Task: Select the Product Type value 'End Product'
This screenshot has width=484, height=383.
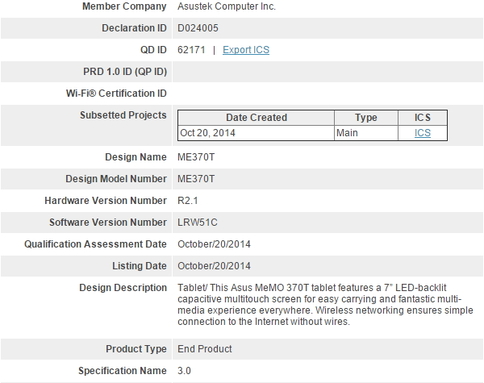Action: [205, 349]
